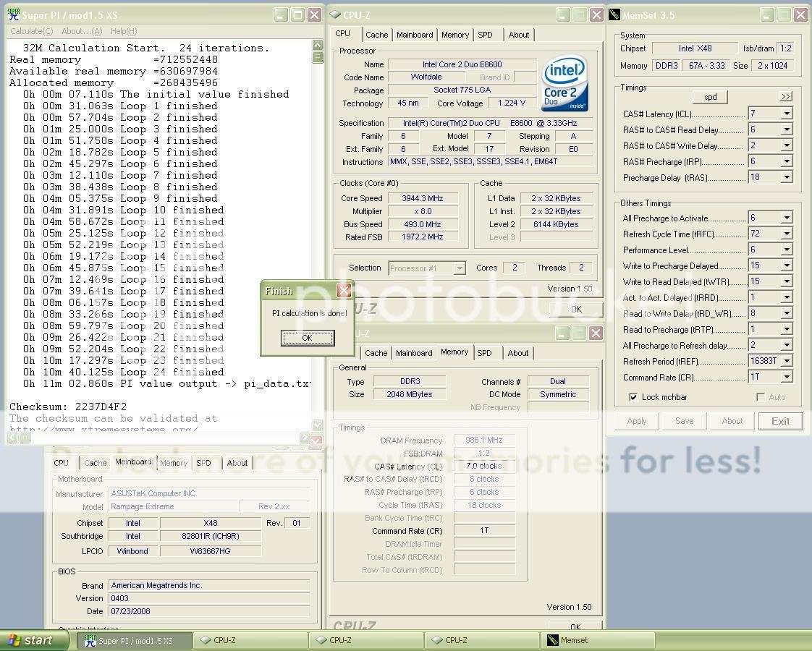Click the BIOS Date 07/23/2008 field
Screen dimensions: 812x651
pos(209,611)
